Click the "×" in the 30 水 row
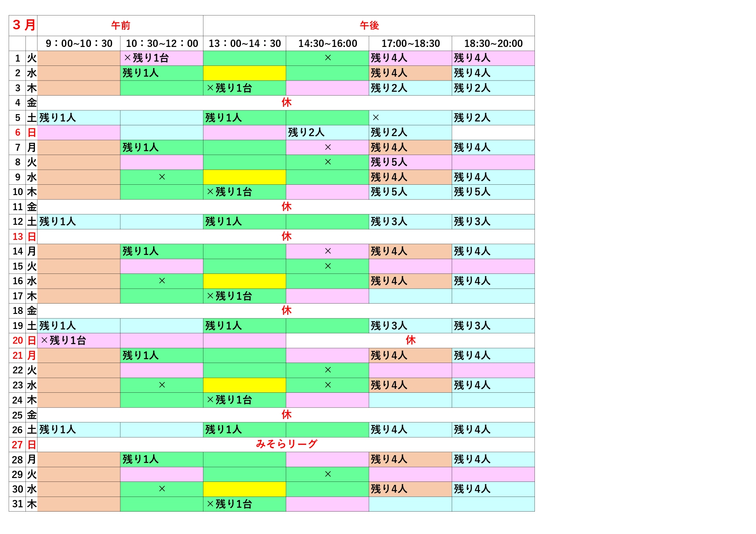756x534 pixels. pyautogui.click(x=162, y=489)
